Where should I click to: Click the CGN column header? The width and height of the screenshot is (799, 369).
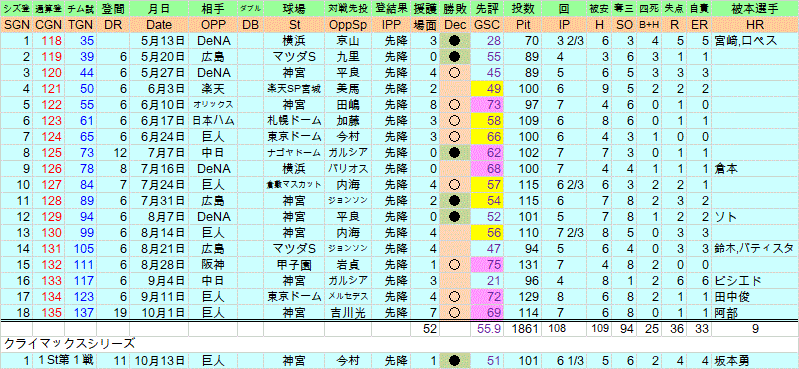pos(48,25)
